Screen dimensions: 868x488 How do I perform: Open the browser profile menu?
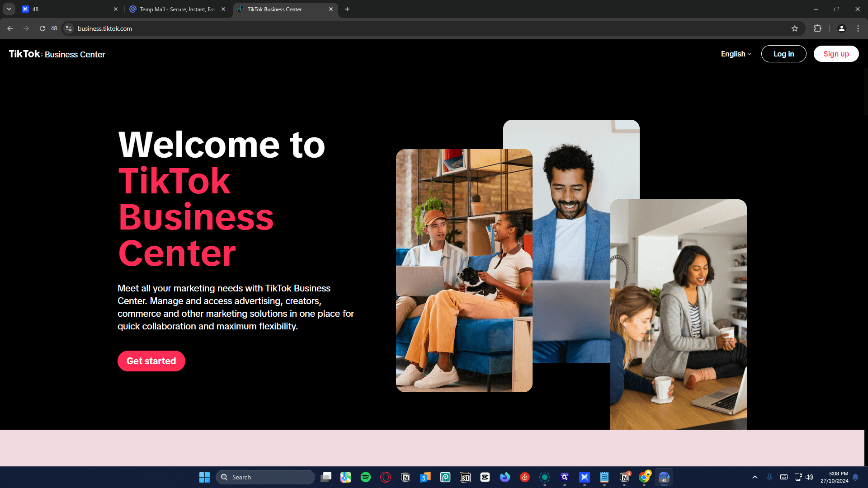(842, 28)
